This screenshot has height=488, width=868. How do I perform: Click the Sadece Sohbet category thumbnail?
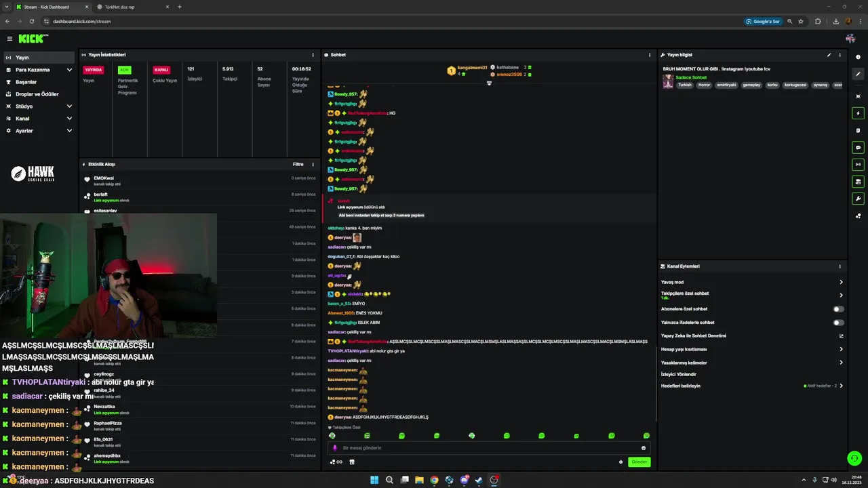tap(668, 81)
